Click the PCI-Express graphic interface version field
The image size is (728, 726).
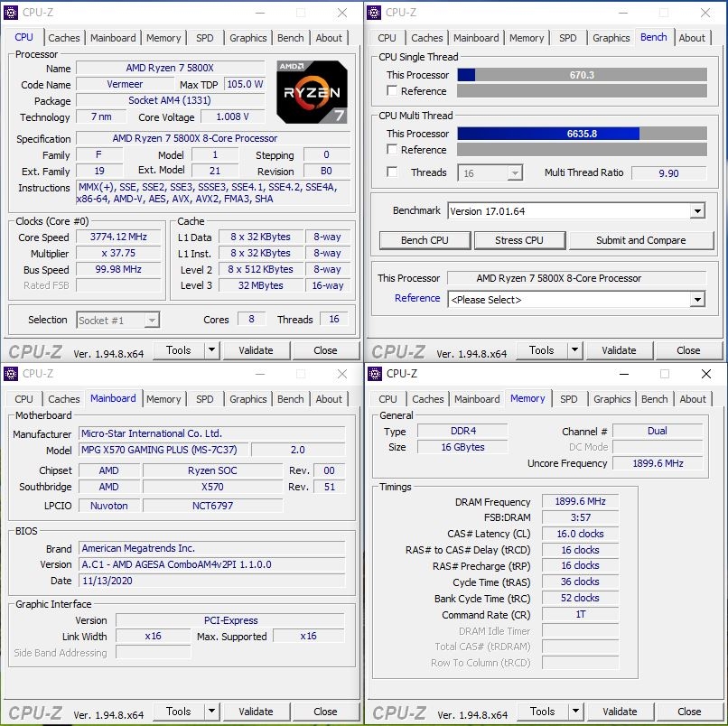coord(230,620)
